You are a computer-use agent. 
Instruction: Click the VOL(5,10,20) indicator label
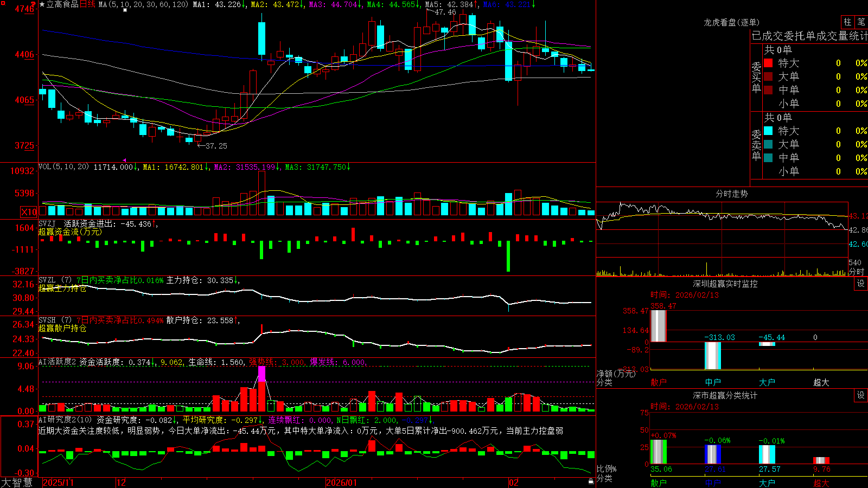pyautogui.click(x=63, y=167)
